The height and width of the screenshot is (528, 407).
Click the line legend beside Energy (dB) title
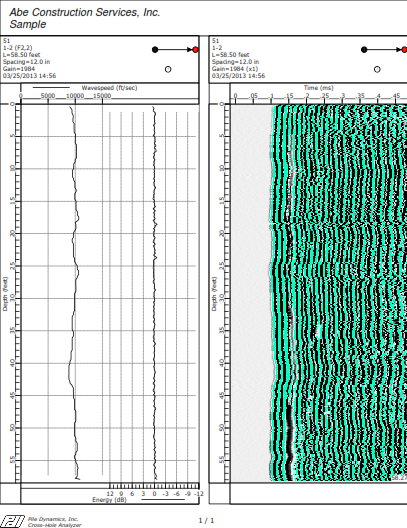coord(163,500)
